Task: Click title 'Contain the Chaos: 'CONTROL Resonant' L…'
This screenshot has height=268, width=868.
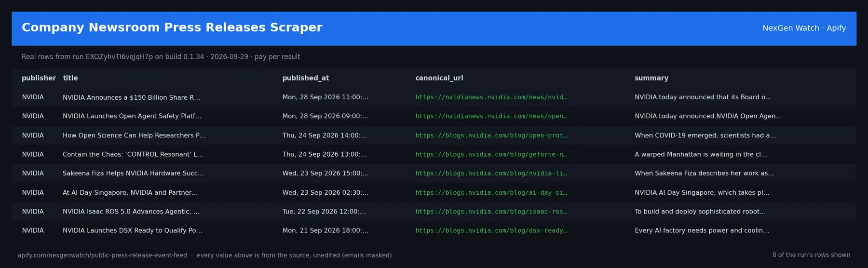Action: [x=133, y=154]
